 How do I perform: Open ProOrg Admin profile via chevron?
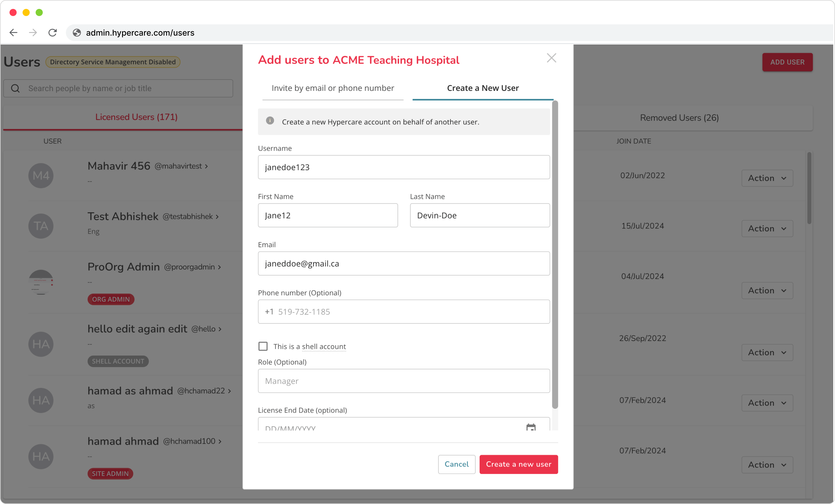point(220,267)
